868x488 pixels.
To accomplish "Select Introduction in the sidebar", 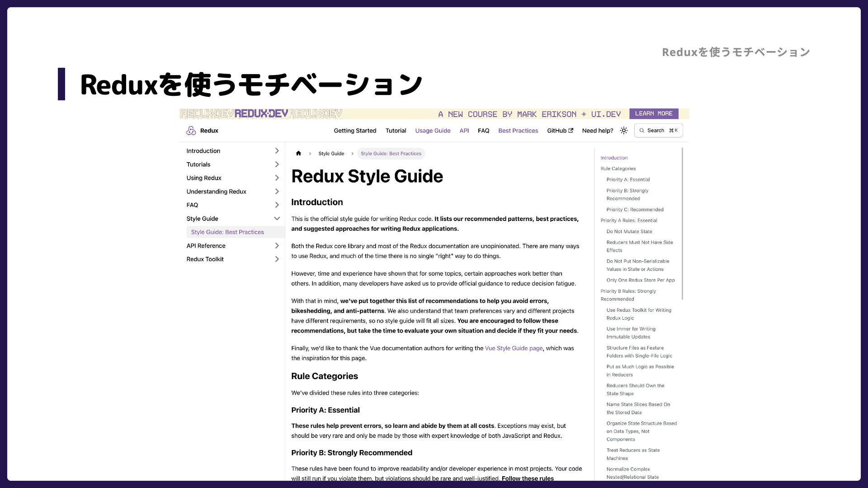I will [203, 151].
